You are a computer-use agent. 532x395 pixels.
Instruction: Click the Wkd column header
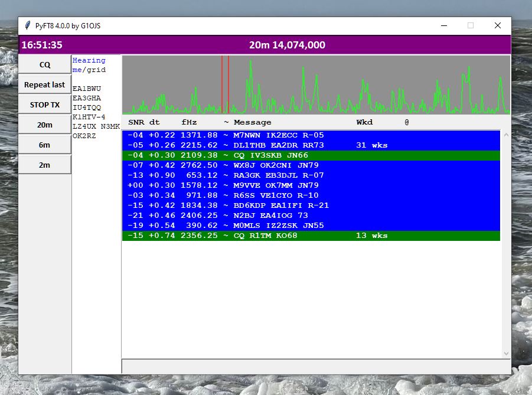click(364, 122)
